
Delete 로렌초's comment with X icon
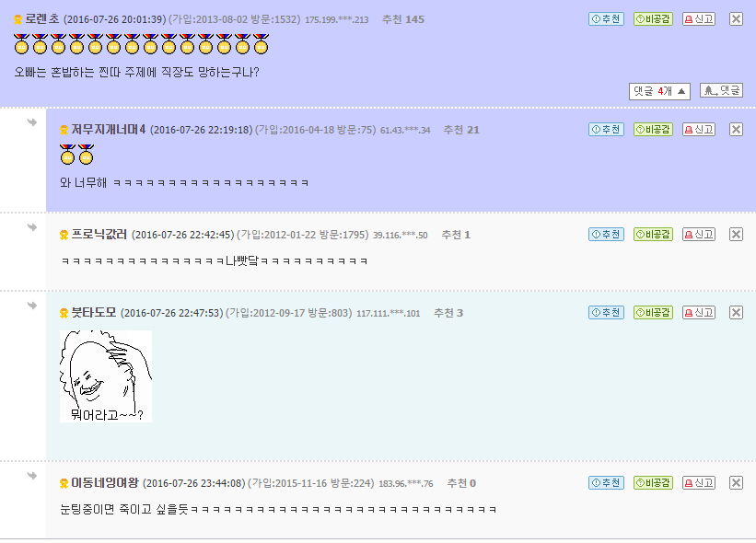pos(736,19)
